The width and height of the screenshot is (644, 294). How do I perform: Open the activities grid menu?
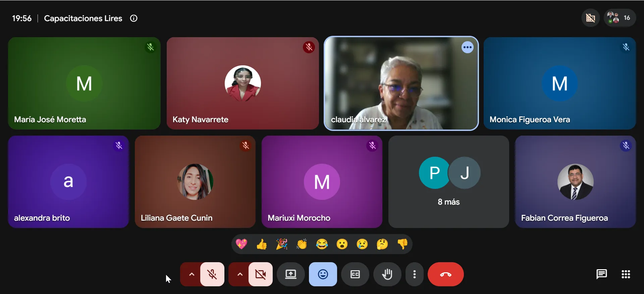pos(626,274)
